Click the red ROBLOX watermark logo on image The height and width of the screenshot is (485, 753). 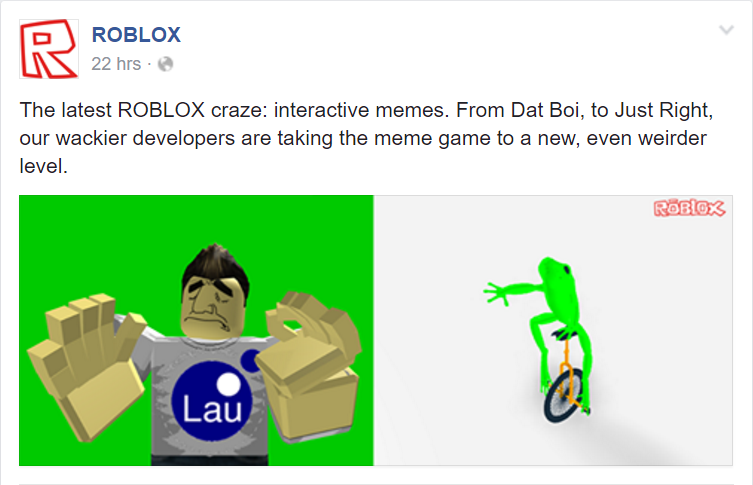(689, 208)
